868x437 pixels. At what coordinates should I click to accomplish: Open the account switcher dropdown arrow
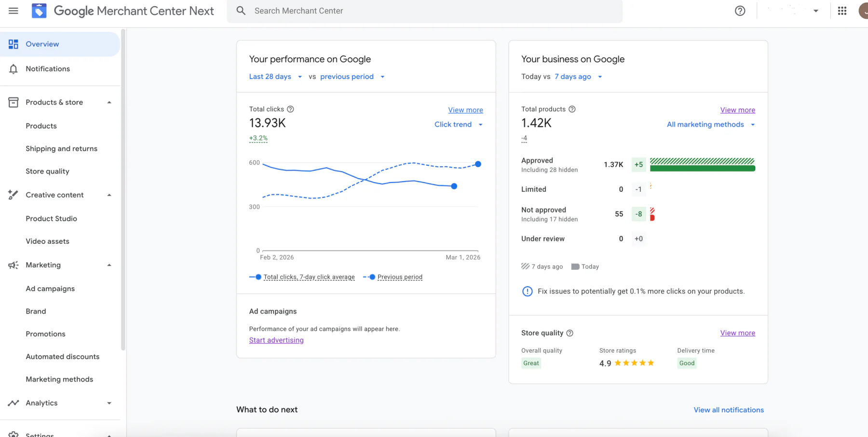point(816,11)
